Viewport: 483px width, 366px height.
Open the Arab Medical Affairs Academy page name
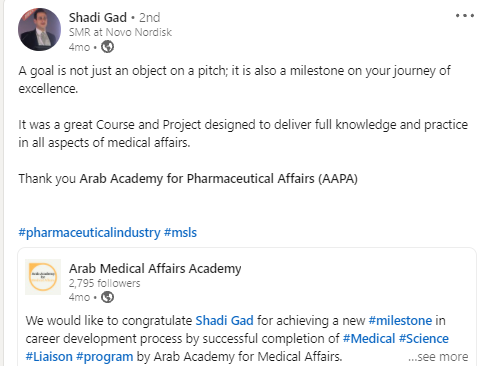(155, 268)
